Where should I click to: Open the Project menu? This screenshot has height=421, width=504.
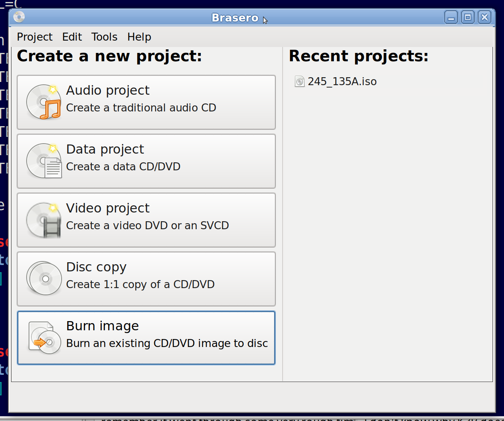click(x=35, y=37)
